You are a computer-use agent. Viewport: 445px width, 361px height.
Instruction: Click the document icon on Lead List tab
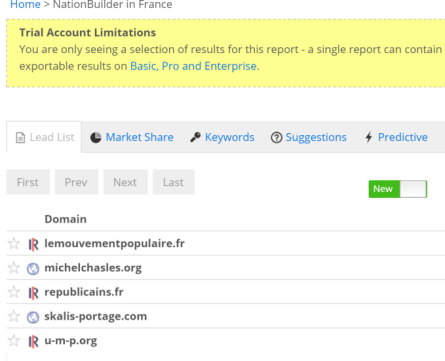[20, 137]
